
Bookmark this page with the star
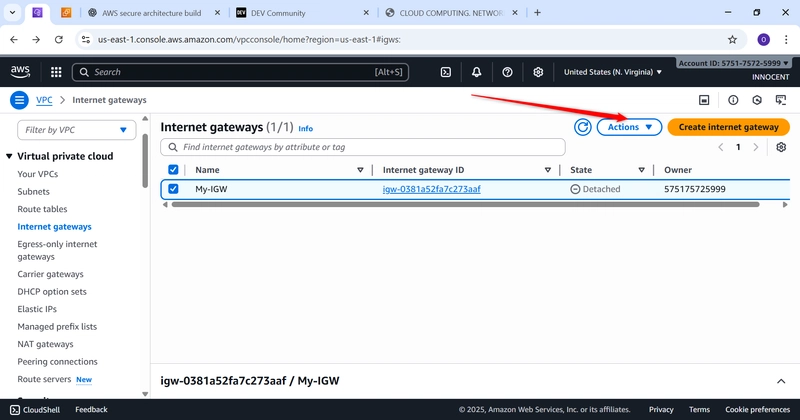pyautogui.click(x=733, y=39)
